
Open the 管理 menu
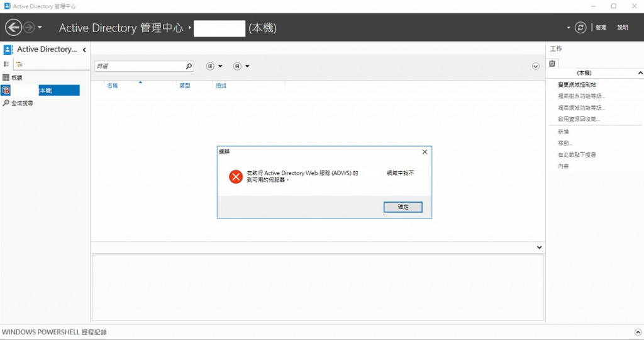tap(601, 28)
